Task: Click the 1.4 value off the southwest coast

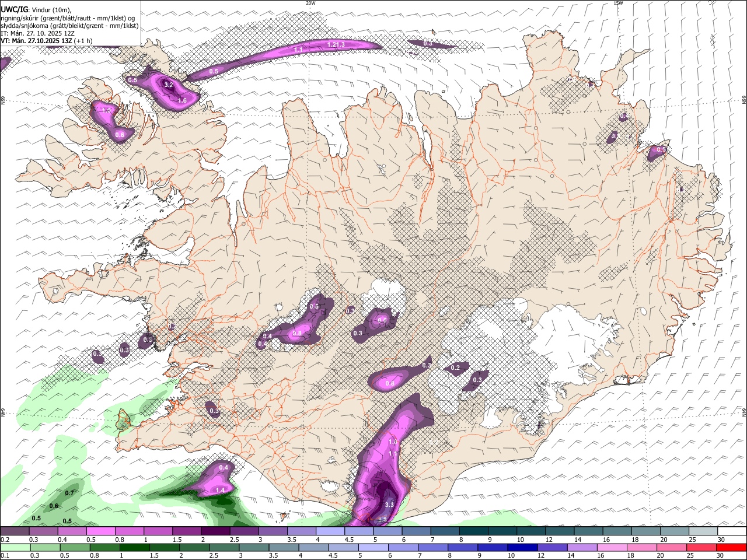Action: pyautogui.click(x=220, y=491)
